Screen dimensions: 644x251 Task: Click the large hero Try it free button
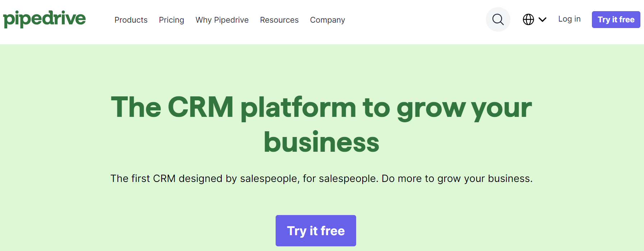coord(316,231)
